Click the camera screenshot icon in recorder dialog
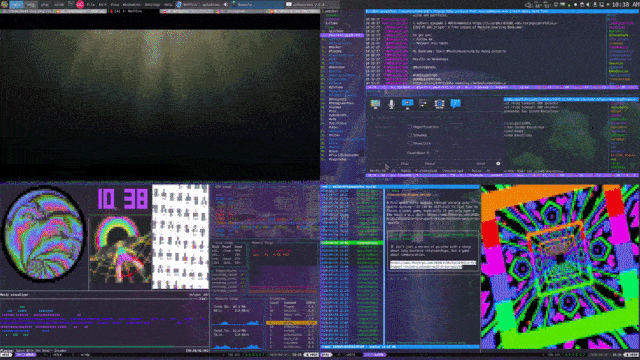Image resolution: width=640 pixels, height=360 pixels. point(439,104)
